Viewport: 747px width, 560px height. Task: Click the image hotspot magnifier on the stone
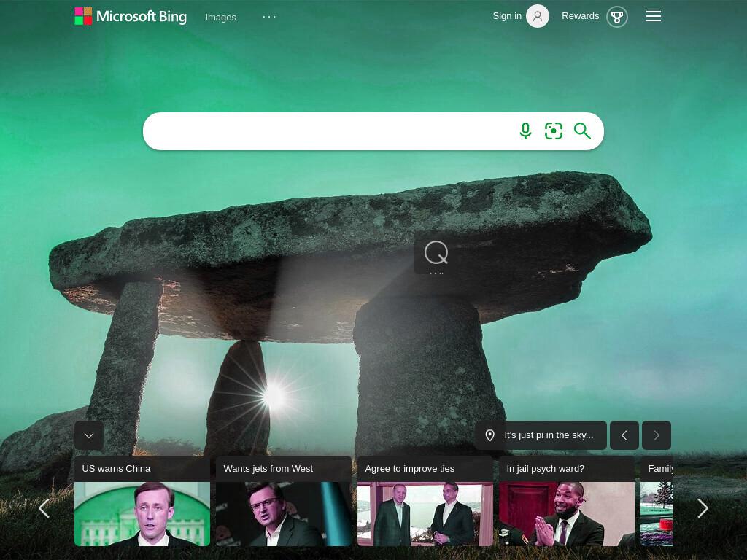(x=436, y=253)
